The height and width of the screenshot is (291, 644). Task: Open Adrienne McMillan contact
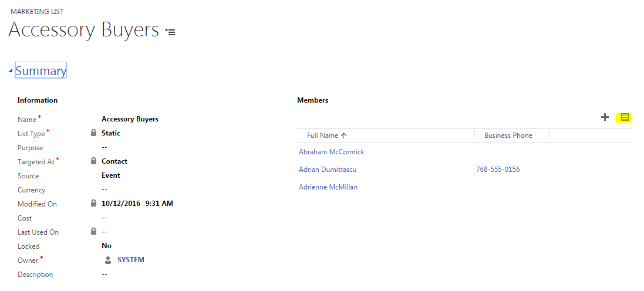pyautogui.click(x=328, y=187)
